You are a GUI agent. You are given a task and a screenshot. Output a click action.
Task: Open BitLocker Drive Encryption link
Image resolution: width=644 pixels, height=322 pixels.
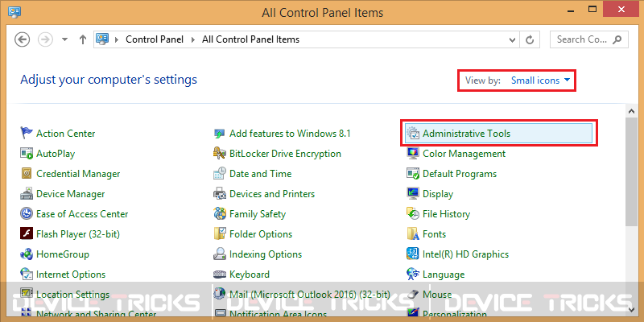285,153
